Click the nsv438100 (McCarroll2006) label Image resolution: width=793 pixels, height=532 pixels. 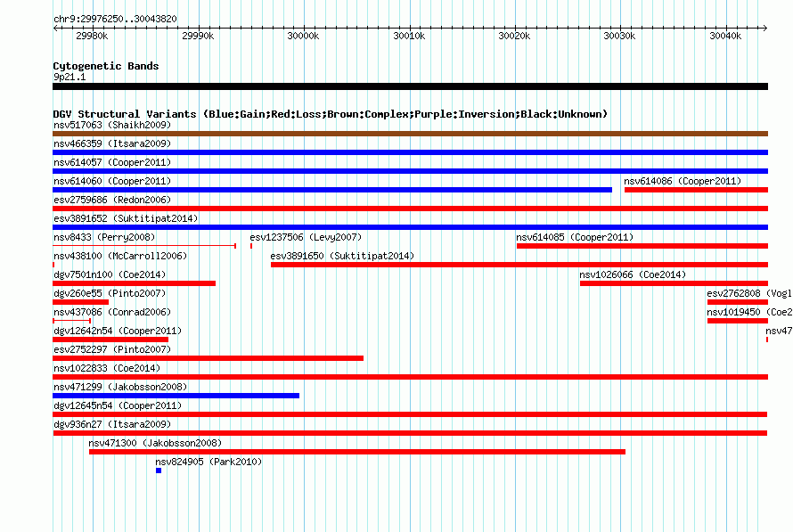pos(120,256)
